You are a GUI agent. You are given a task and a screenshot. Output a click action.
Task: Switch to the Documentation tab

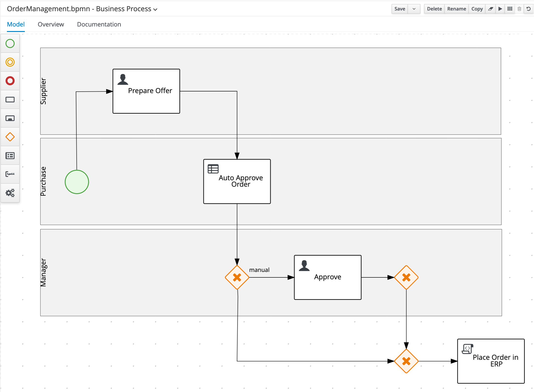click(x=99, y=24)
